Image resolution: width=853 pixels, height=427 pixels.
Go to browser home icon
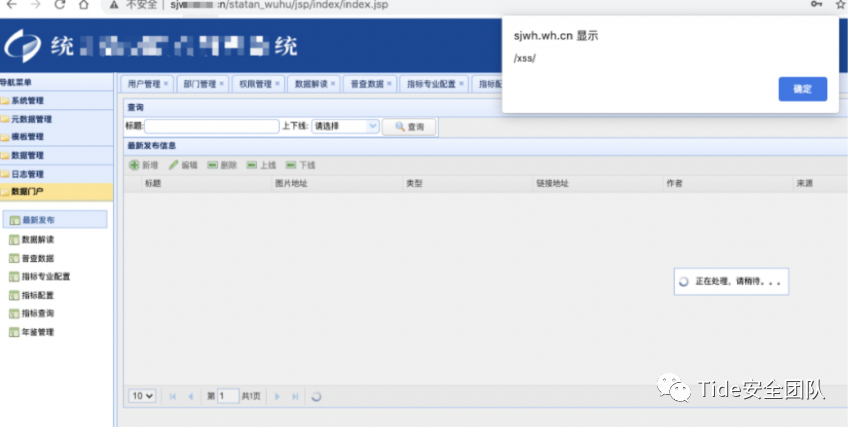pos(83,5)
